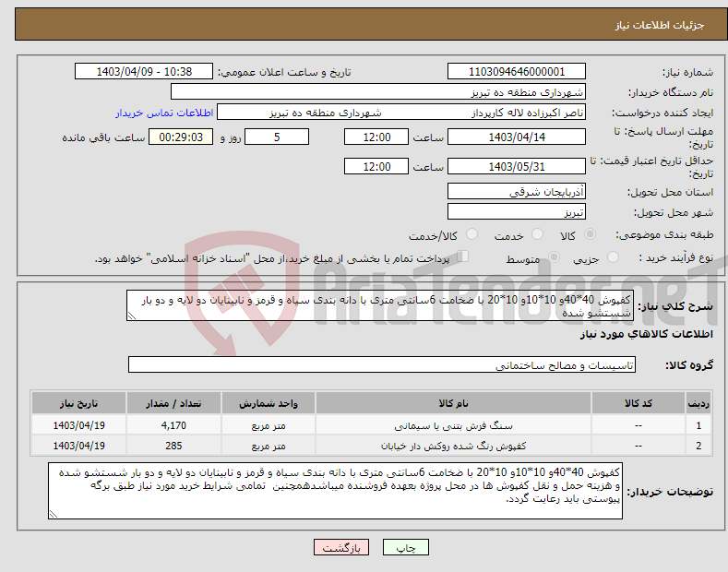The width and height of the screenshot is (728, 572).
Task: Select the کالا radio button
Action: point(590,234)
